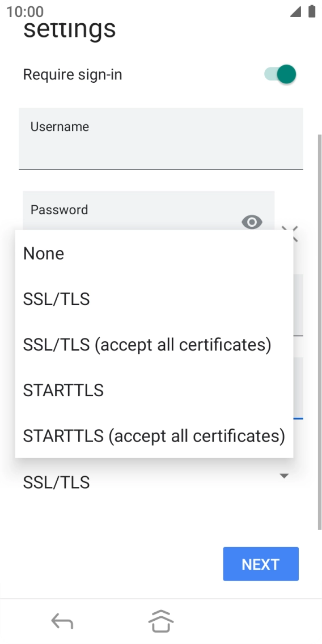The height and width of the screenshot is (644, 322).
Task: Choose the SSL/TLS option
Action: 154,299
